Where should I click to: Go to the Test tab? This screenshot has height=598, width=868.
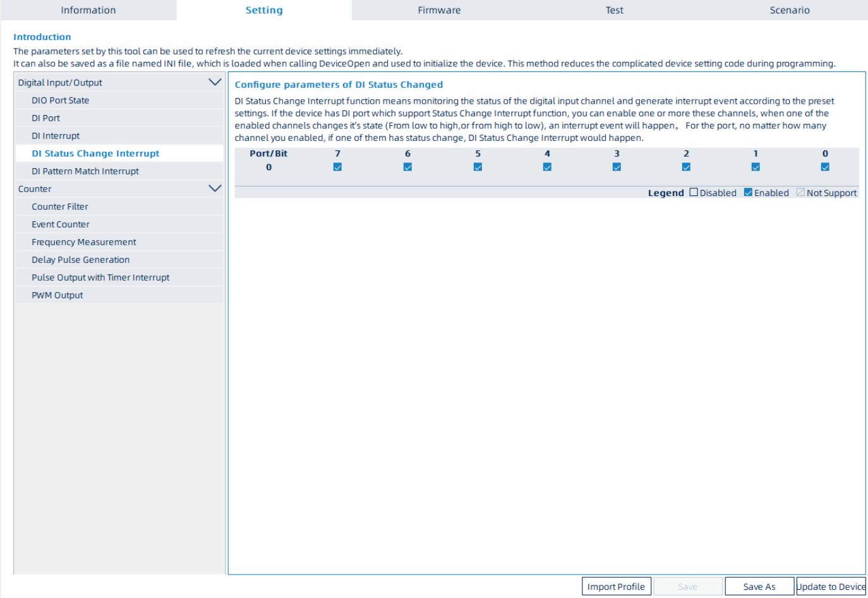(x=614, y=10)
